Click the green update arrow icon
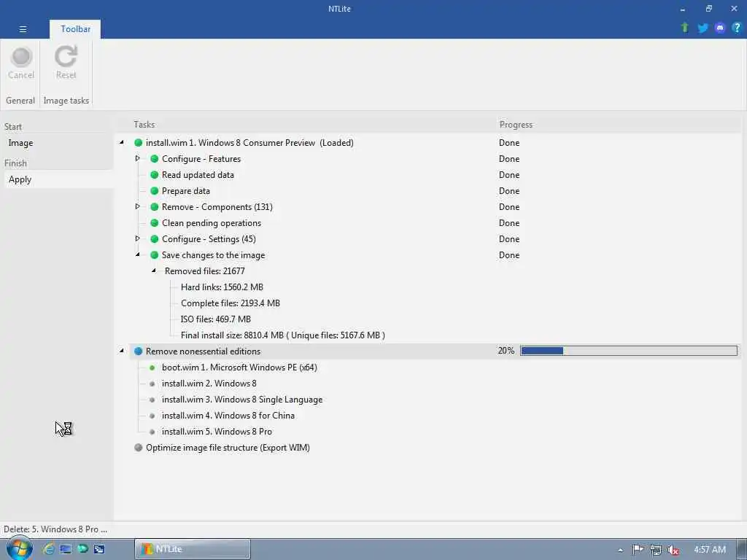747x560 pixels. click(684, 28)
